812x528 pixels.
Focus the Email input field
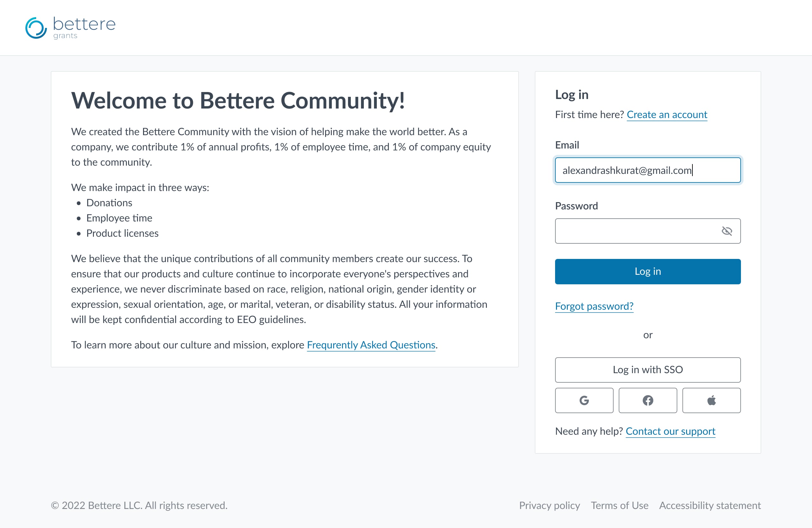(x=648, y=170)
